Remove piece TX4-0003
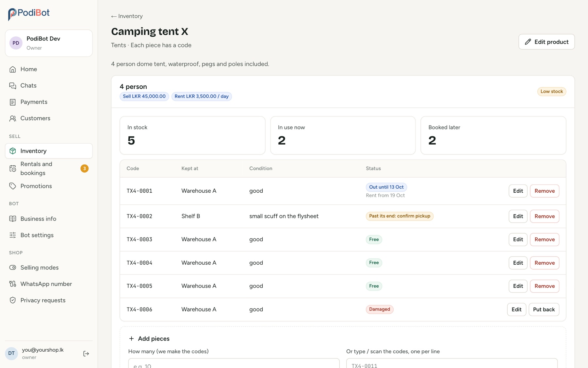The height and width of the screenshot is (368, 588). (x=544, y=239)
